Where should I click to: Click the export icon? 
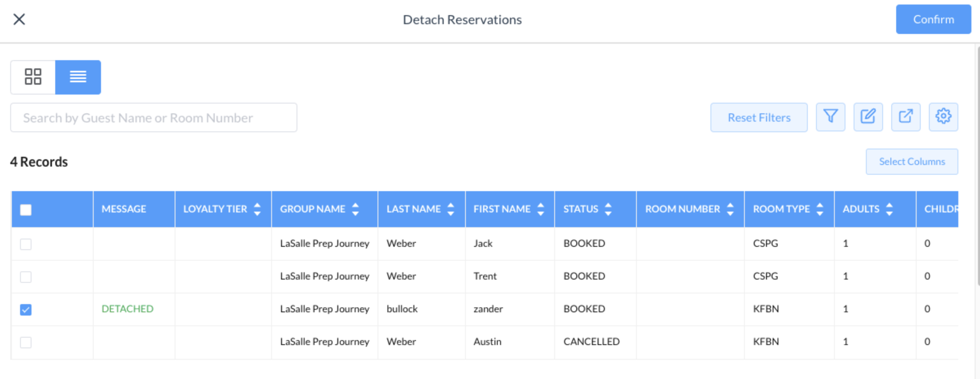(x=906, y=117)
